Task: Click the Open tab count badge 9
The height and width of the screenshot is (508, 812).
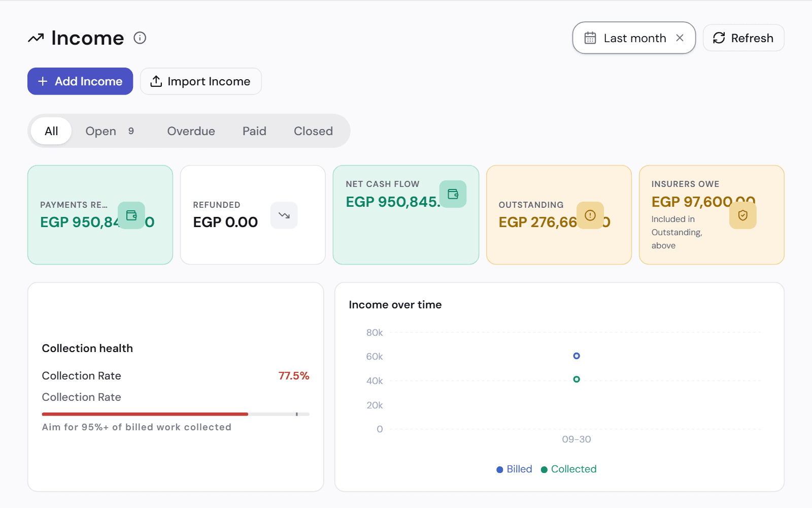Action: pos(131,131)
